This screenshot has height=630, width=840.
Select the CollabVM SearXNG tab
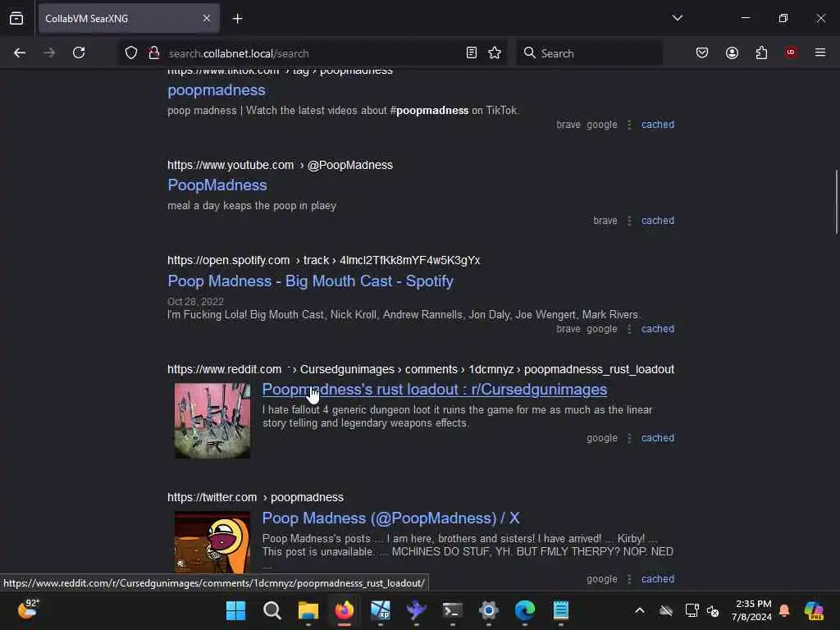[x=129, y=19]
